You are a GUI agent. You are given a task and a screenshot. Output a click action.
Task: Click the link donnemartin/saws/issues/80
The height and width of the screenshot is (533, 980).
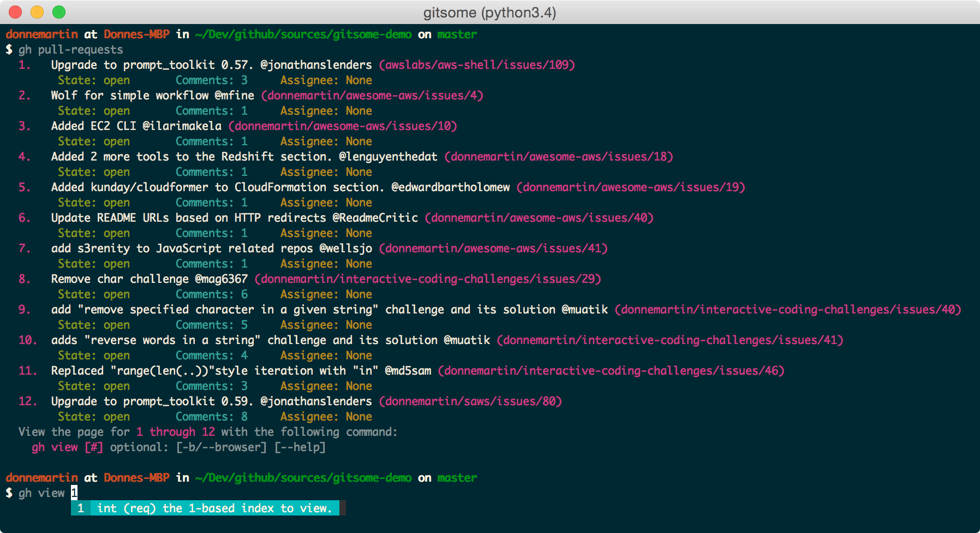coord(470,401)
